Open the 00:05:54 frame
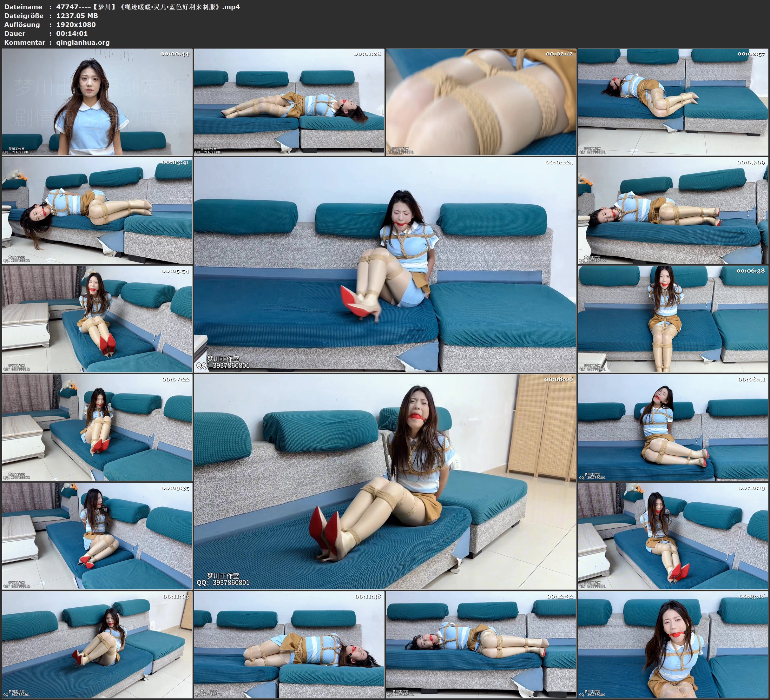Screen dimensions: 770x700 click(97, 319)
